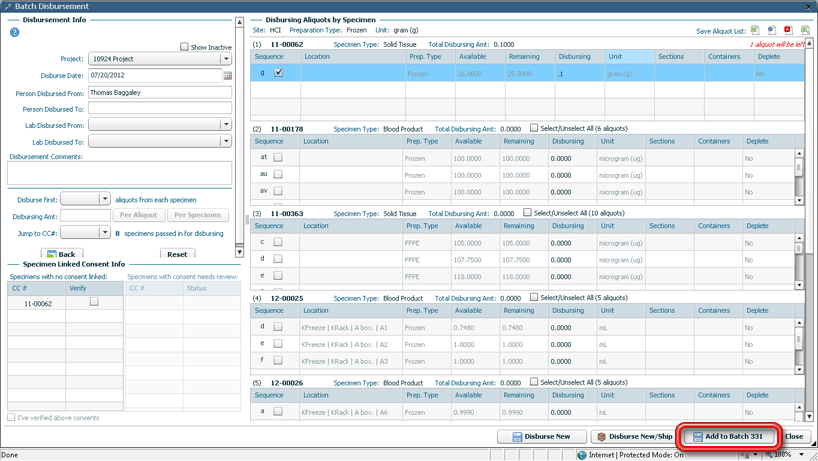The image size is (818, 461).
Task: Click location 'KFreeze | KRack | A box. | A2'
Action: click(344, 344)
